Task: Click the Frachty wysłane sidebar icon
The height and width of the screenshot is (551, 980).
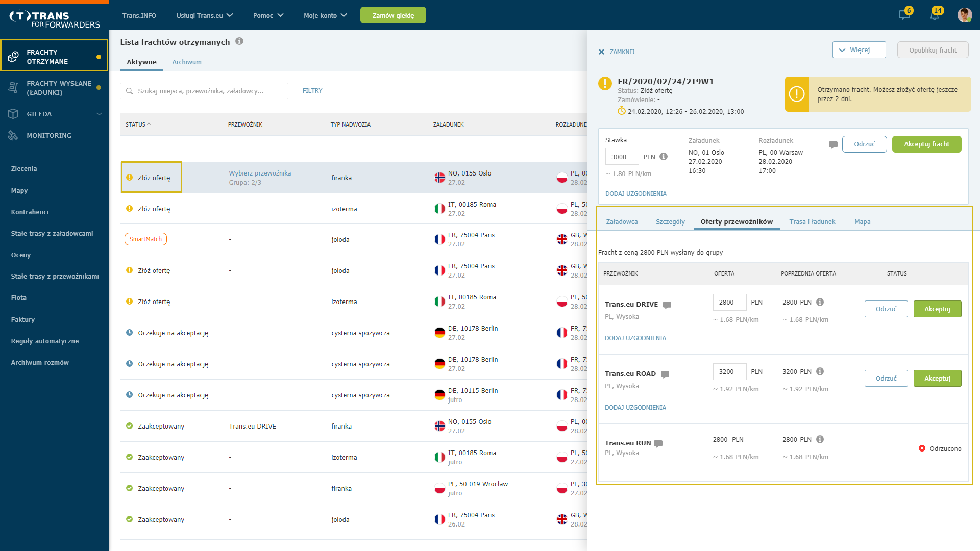Action: [x=13, y=88]
